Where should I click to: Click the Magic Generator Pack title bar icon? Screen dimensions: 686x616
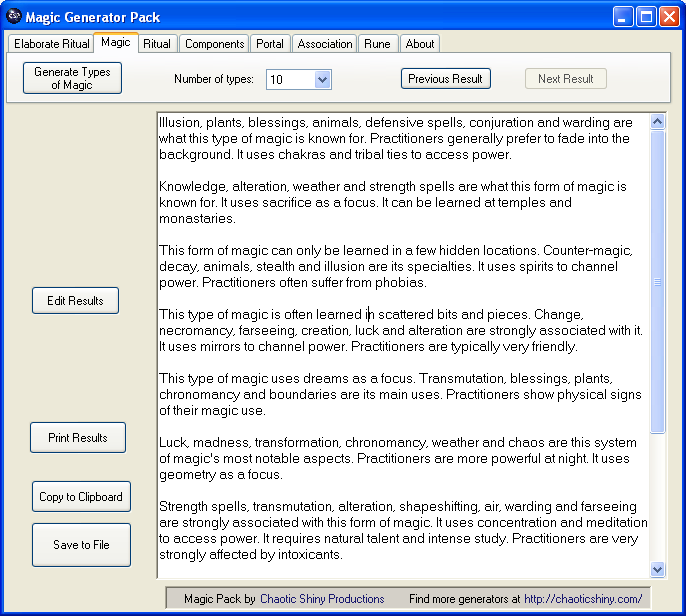(14, 16)
